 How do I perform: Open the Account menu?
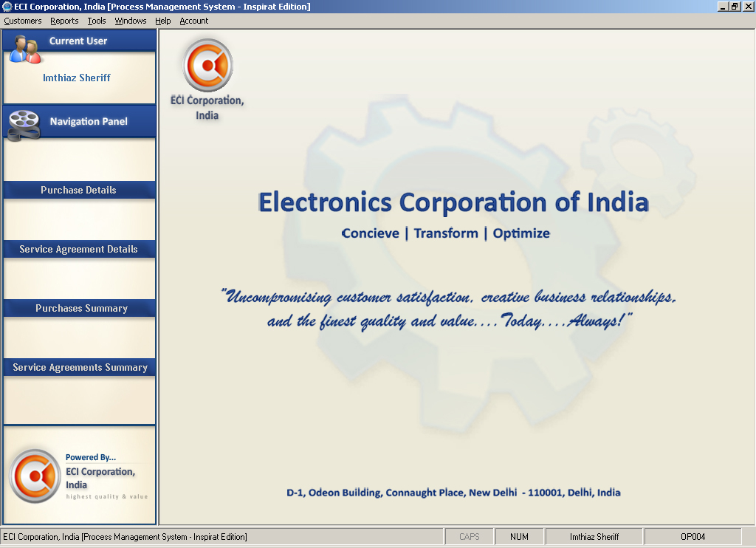pos(194,21)
